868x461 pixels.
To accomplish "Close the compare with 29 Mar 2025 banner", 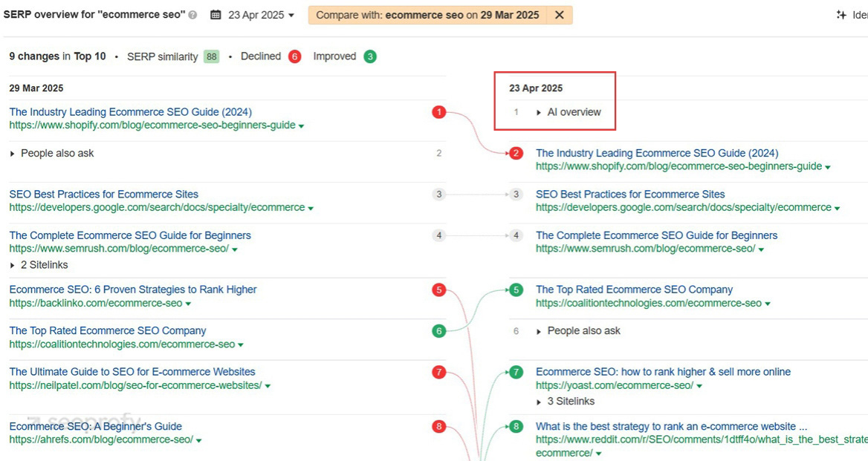I will (x=559, y=15).
